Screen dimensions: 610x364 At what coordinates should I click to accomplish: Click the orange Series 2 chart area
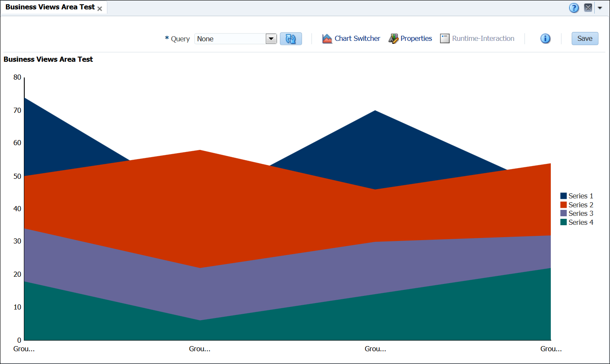click(200, 204)
